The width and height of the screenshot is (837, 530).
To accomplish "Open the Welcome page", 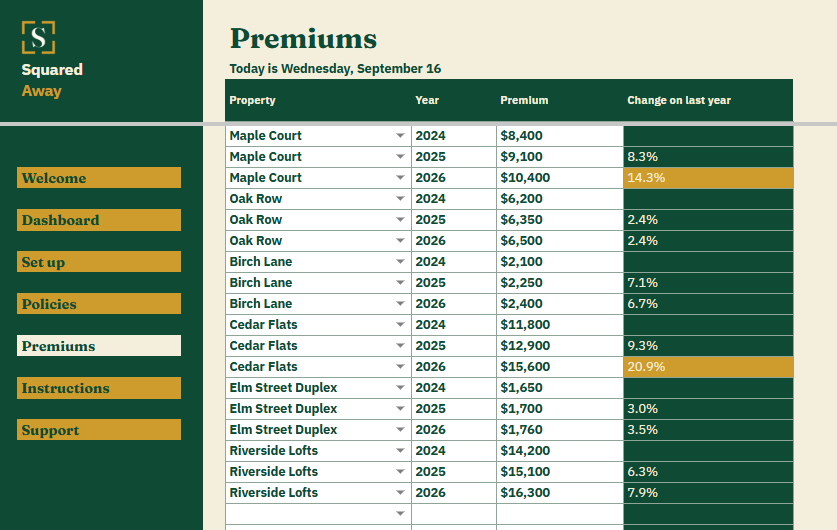I will [99, 178].
